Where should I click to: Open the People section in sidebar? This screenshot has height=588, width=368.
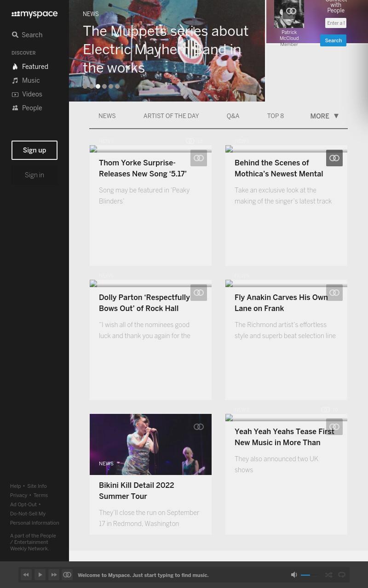coord(27,108)
